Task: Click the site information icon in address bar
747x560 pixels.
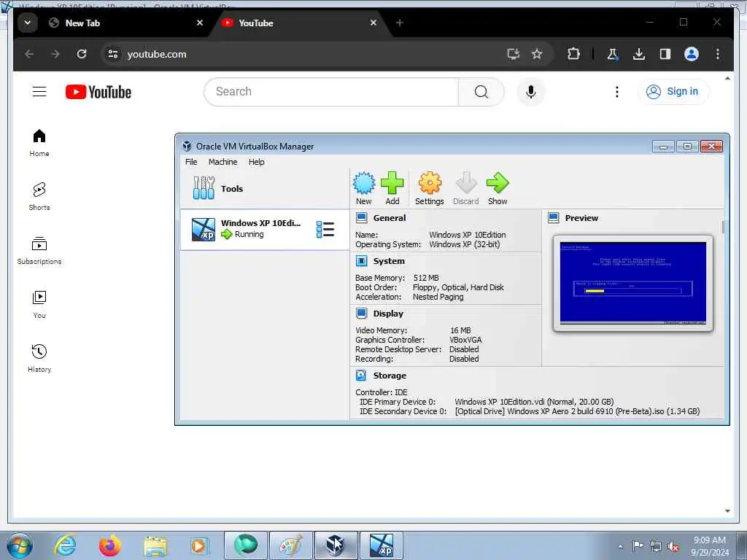Action: [x=113, y=54]
